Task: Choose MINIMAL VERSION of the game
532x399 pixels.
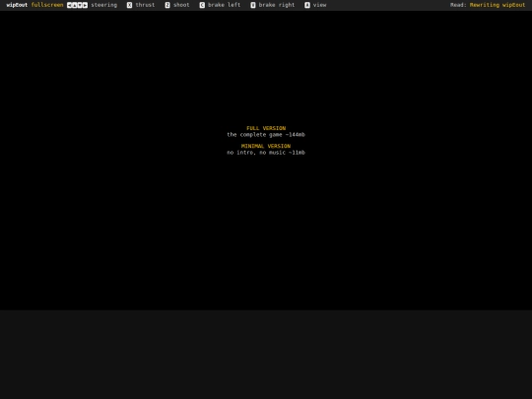Action: [266, 146]
